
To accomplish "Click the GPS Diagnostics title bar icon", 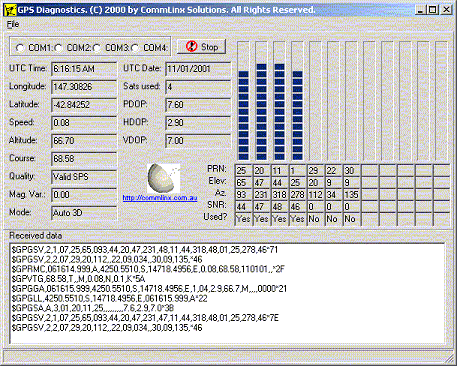I will point(10,10).
